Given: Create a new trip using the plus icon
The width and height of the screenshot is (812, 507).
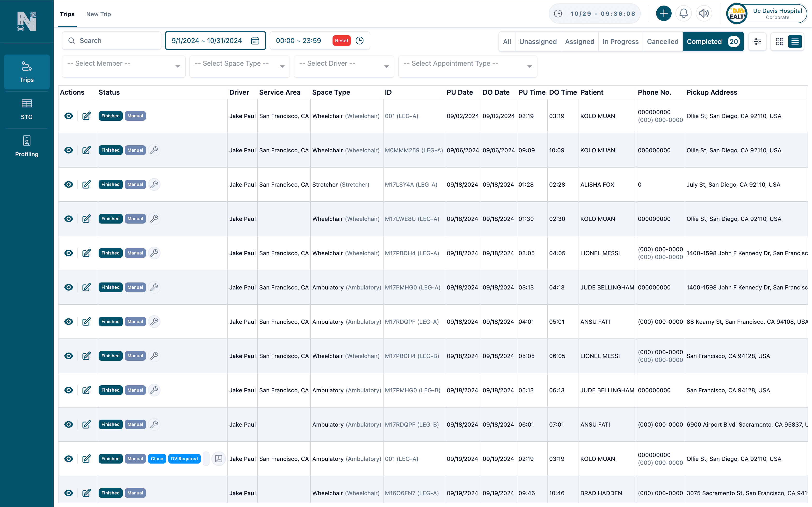Looking at the screenshot, I should [664, 14].
